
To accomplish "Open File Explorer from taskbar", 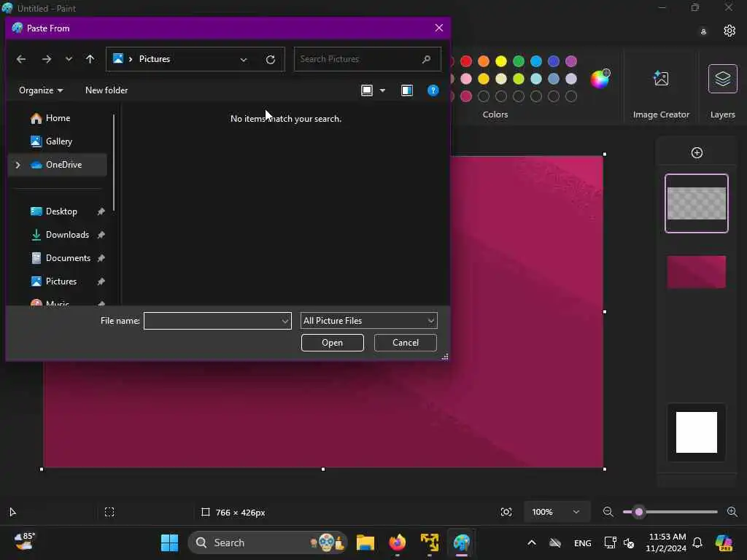I will click(x=365, y=542).
